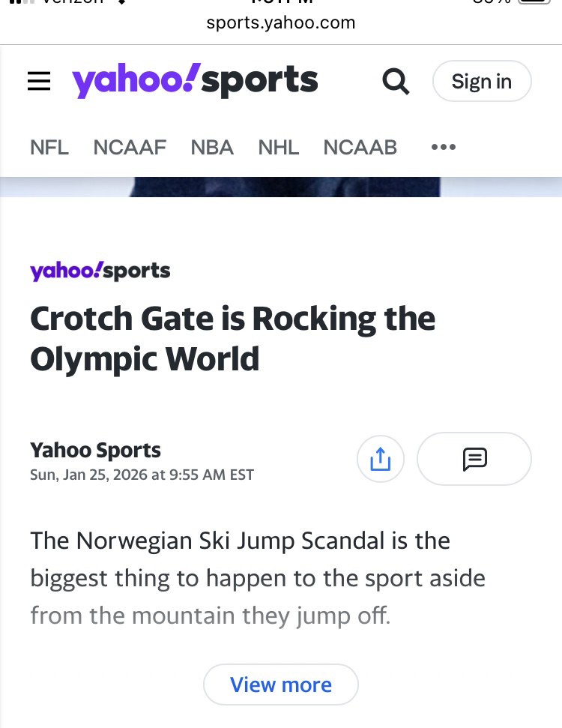562x728 pixels.
Task: Tap the Yahoo Sports author name
Action: 95,450
